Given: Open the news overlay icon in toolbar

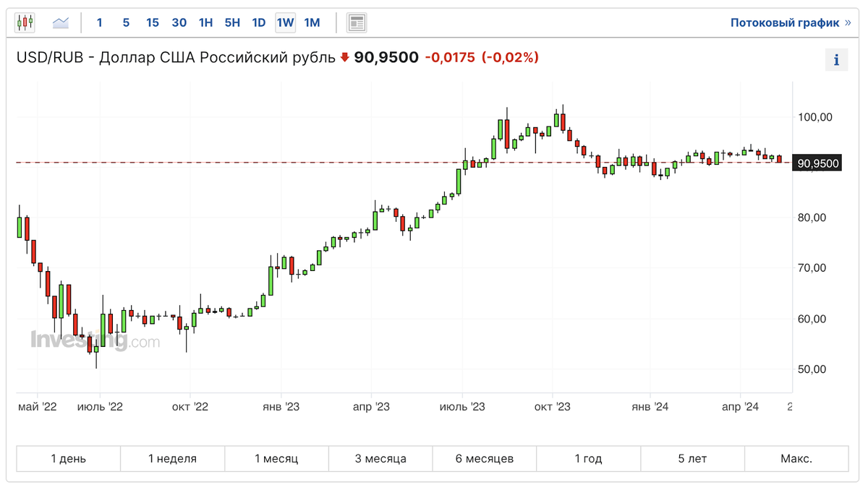Looking at the screenshot, I should click(356, 22).
